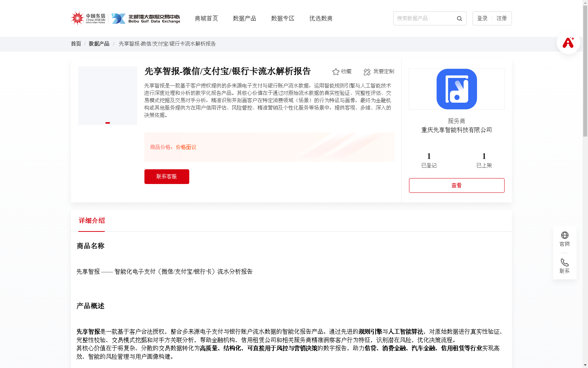Open the 数据产品 navigation item
Viewport: 588px width, 368px height.
pos(244,18)
